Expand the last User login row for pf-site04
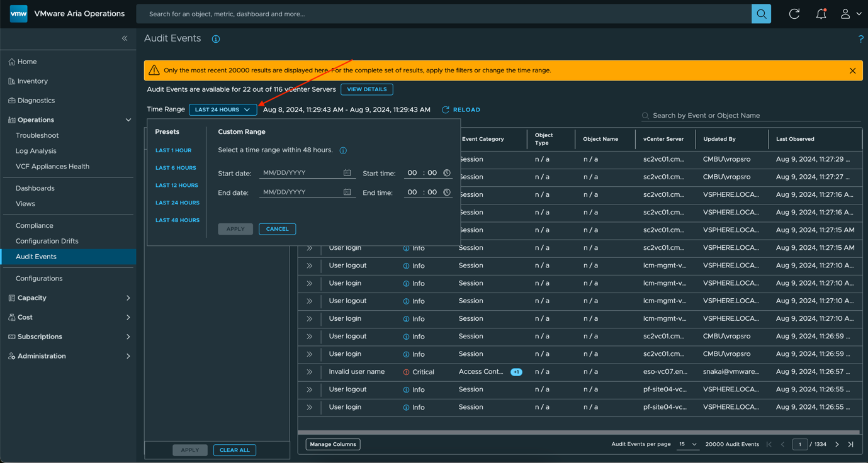868x463 pixels. coord(310,407)
